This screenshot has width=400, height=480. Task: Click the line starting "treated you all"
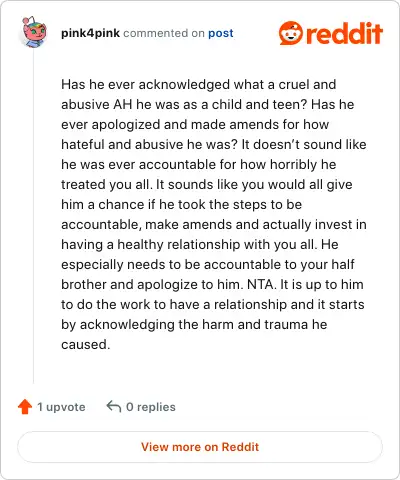pyautogui.click(x=207, y=184)
